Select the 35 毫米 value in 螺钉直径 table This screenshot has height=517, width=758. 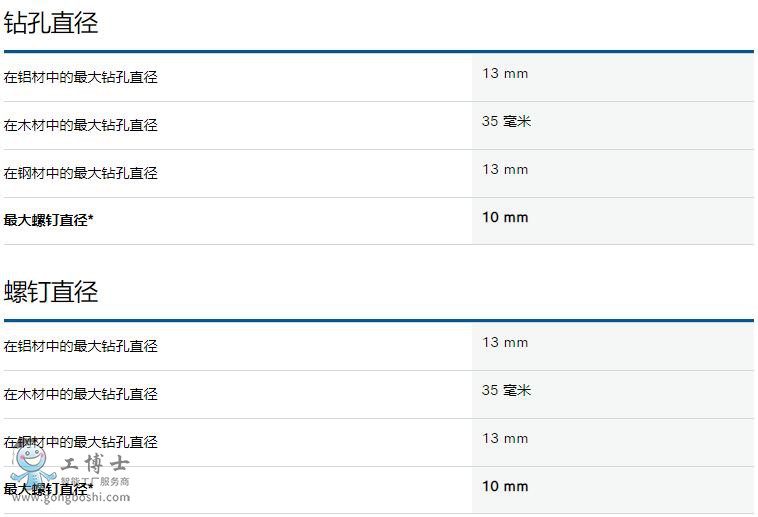[506, 390]
